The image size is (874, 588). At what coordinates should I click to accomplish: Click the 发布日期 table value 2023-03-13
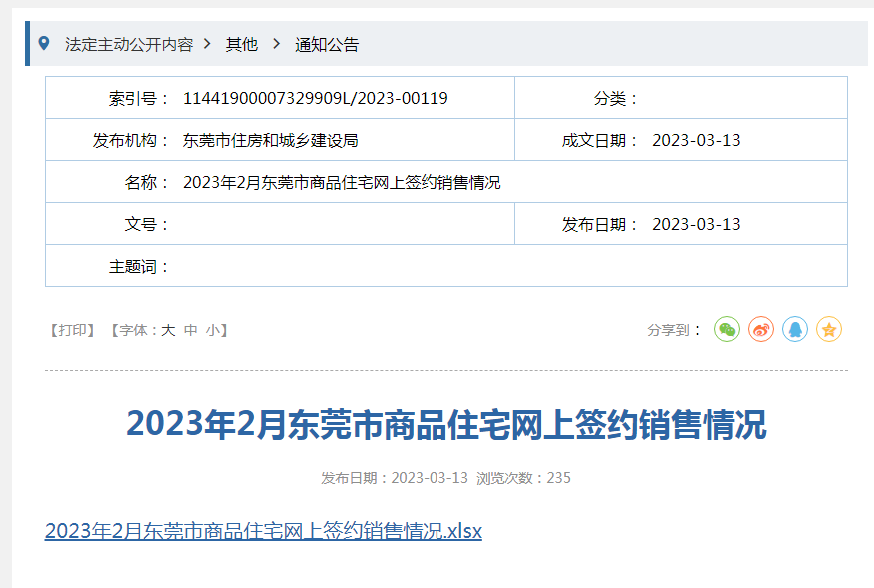(x=696, y=224)
